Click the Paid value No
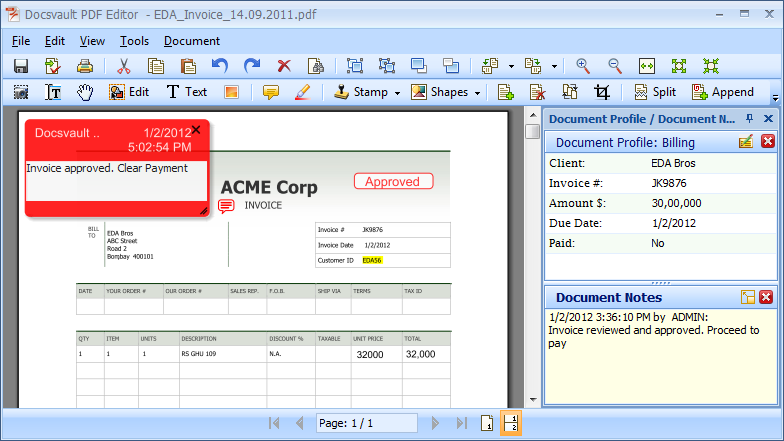The height and width of the screenshot is (441, 784). pos(658,243)
